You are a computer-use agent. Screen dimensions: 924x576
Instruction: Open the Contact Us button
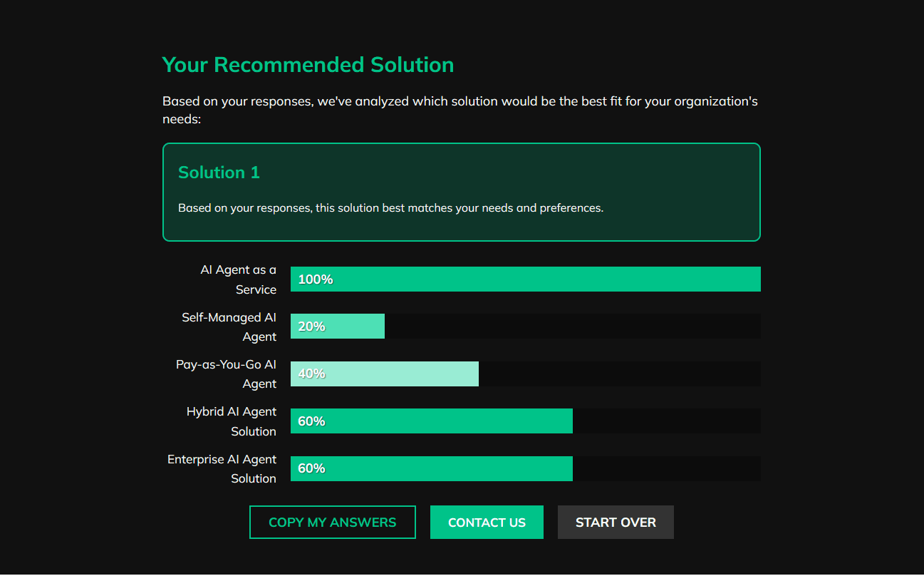pos(487,522)
